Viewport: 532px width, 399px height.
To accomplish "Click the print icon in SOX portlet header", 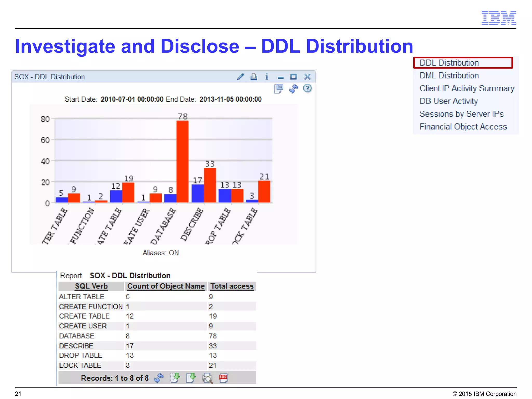I will 254,77.
